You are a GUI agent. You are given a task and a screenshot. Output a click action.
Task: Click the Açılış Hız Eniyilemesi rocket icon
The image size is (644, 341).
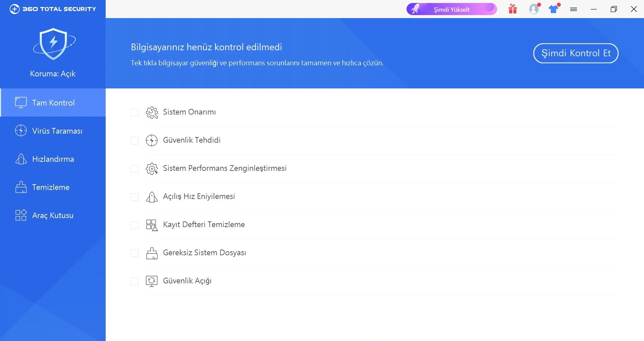coord(152,197)
